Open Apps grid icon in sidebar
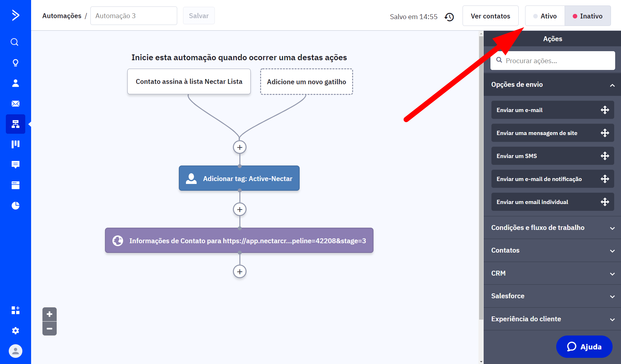This screenshot has width=621, height=364. (x=15, y=310)
